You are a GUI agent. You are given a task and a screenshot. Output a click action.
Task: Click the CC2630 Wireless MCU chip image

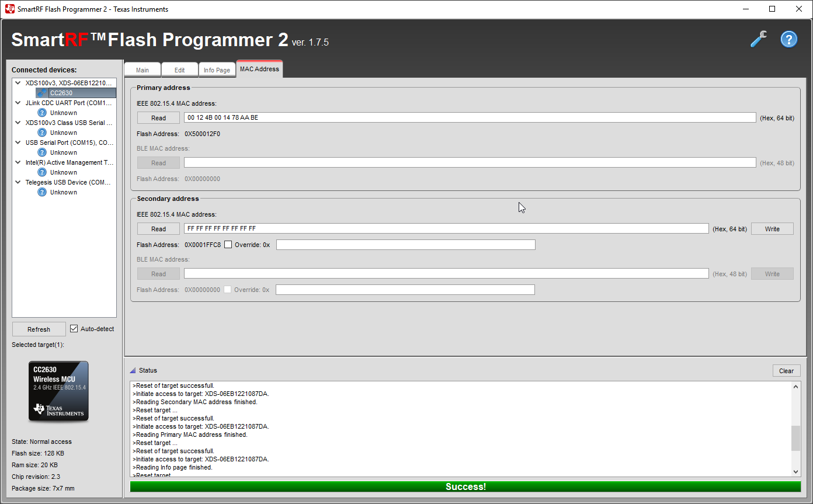click(x=58, y=391)
